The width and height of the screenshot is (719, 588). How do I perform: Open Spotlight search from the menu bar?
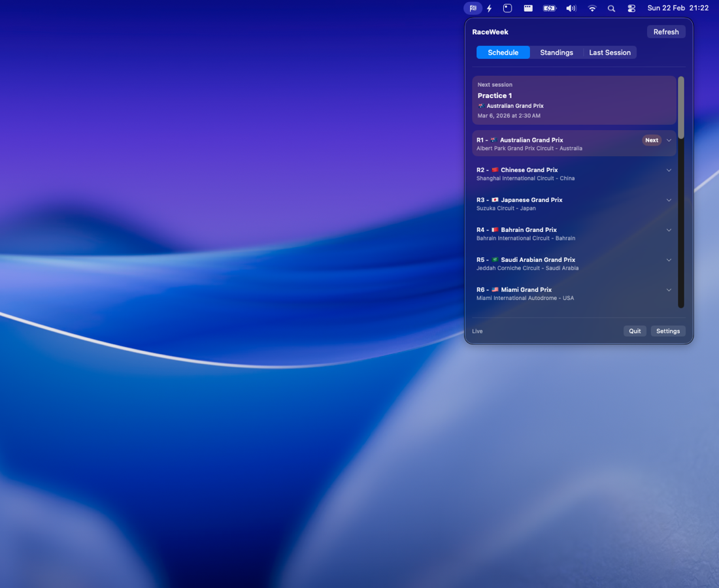pos(611,8)
